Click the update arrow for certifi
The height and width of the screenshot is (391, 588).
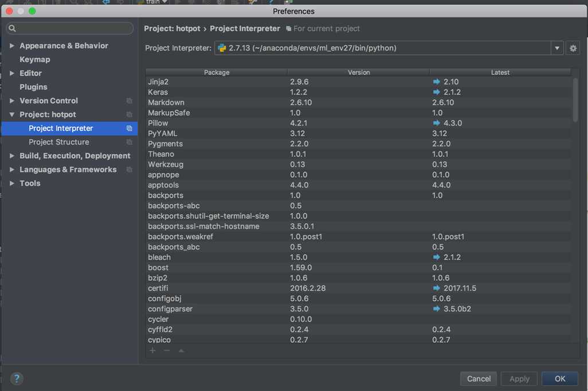[x=436, y=288]
